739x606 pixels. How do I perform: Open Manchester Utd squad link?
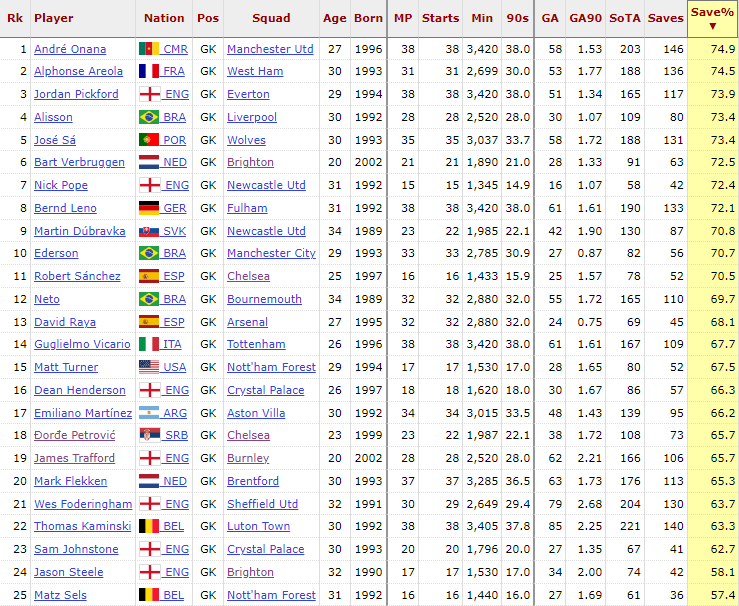[x=270, y=49]
